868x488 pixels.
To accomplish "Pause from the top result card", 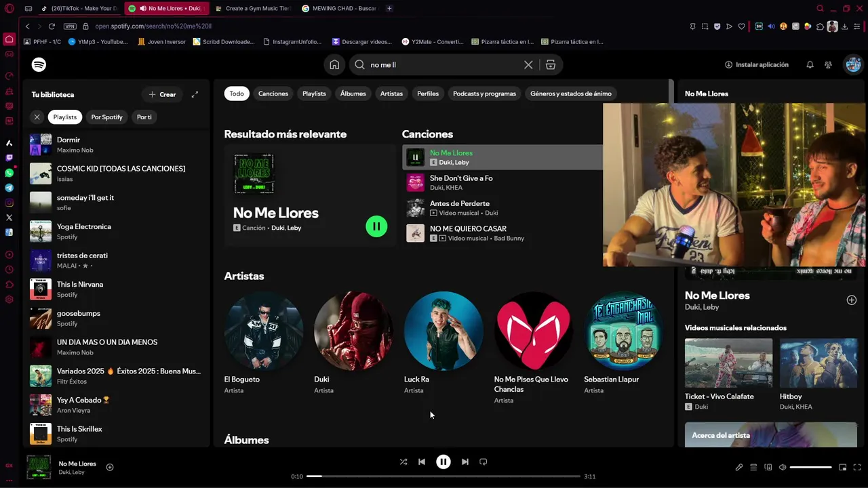I will point(376,226).
